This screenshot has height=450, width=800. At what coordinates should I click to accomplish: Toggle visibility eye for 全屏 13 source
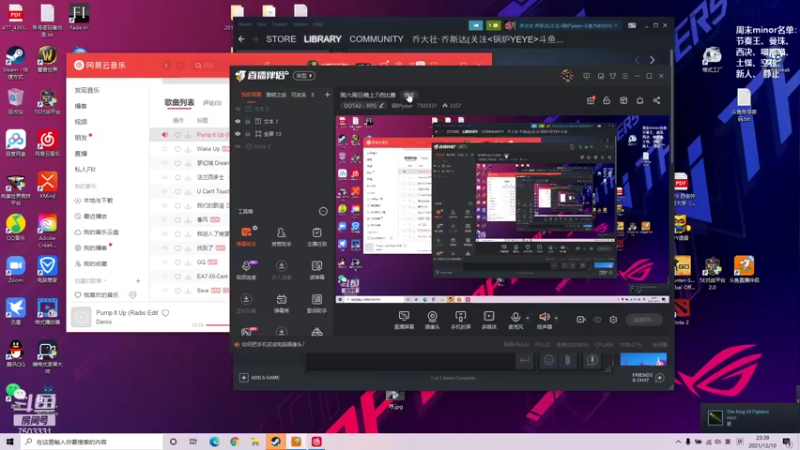click(x=238, y=134)
